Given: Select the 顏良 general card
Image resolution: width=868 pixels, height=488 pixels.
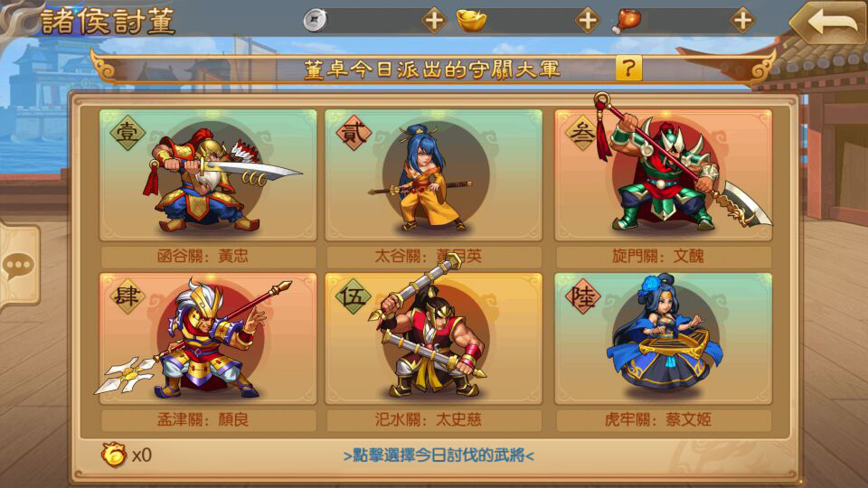Looking at the screenshot, I should tap(208, 338).
